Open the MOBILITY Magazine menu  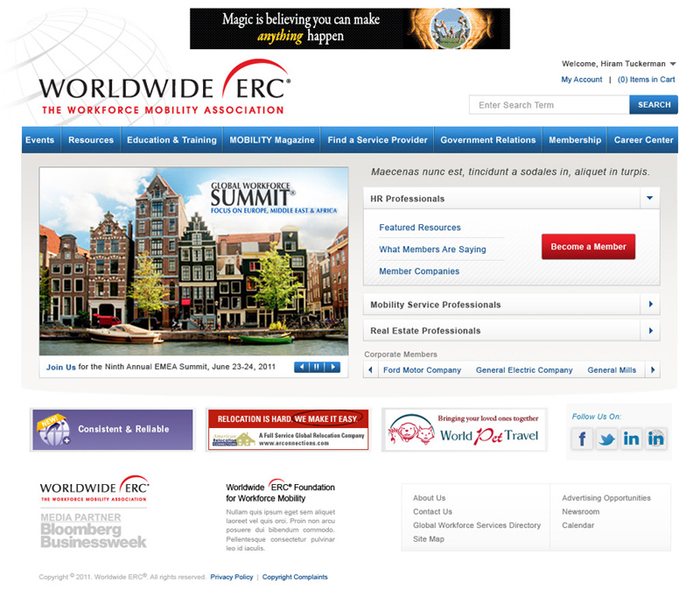tap(272, 140)
